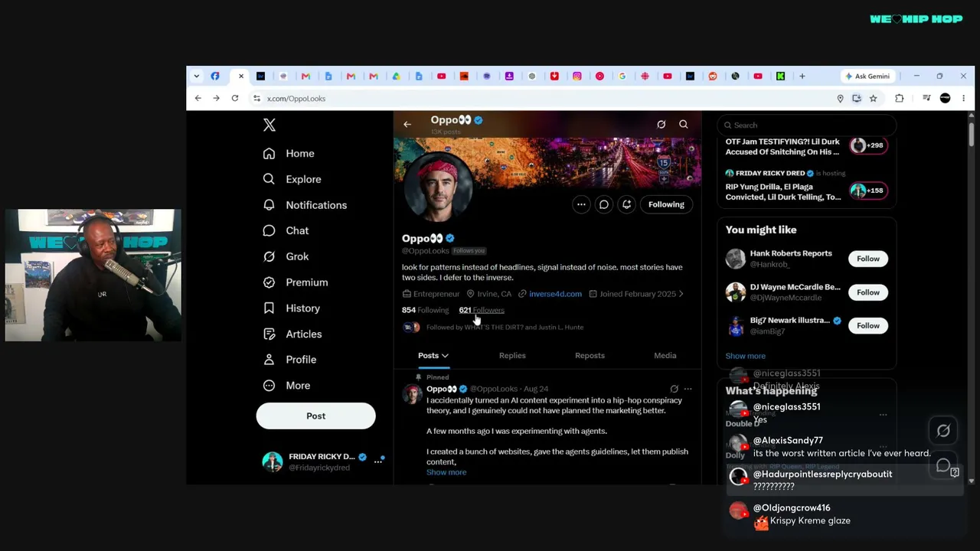Follow DJ Wayne McCardle
The width and height of the screenshot is (980, 551).
point(868,292)
